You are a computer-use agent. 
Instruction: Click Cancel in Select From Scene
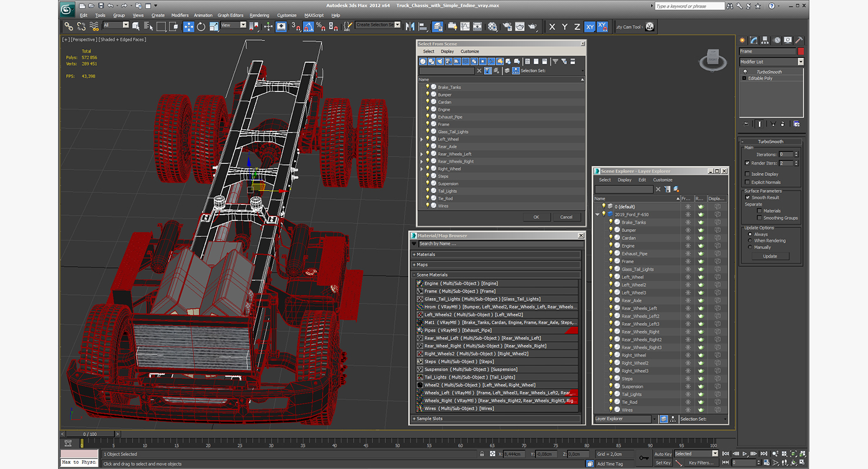click(x=566, y=217)
